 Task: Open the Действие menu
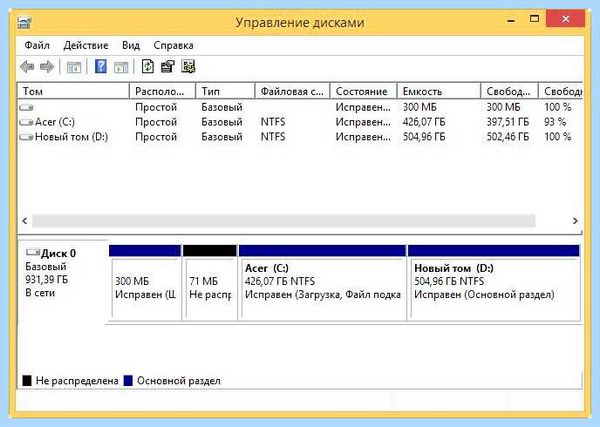86,46
